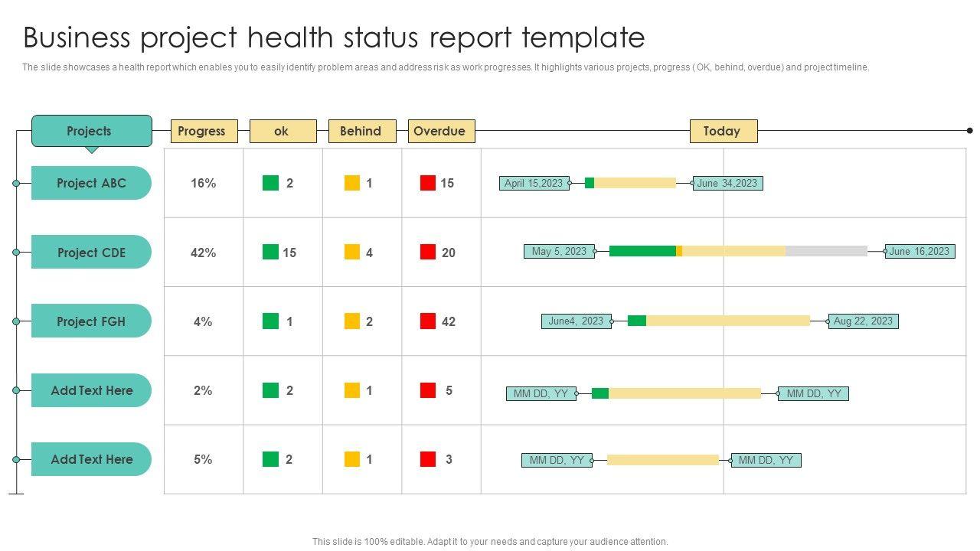
Task: Click the red Overdue square for Project ABC
Action: (x=428, y=183)
